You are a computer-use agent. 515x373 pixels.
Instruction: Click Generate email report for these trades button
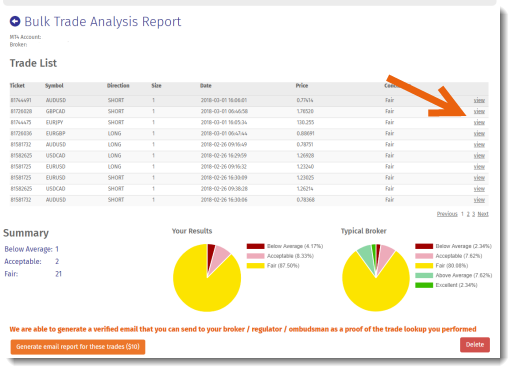(78, 347)
